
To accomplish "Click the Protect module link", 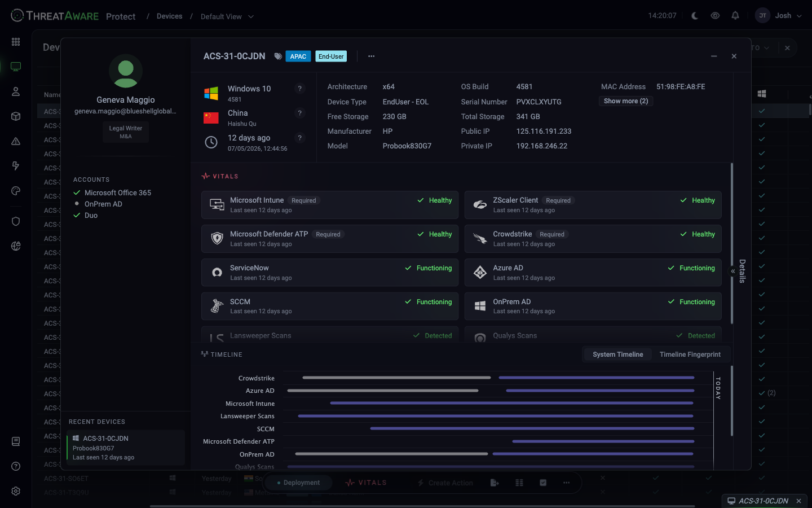I will (x=121, y=16).
